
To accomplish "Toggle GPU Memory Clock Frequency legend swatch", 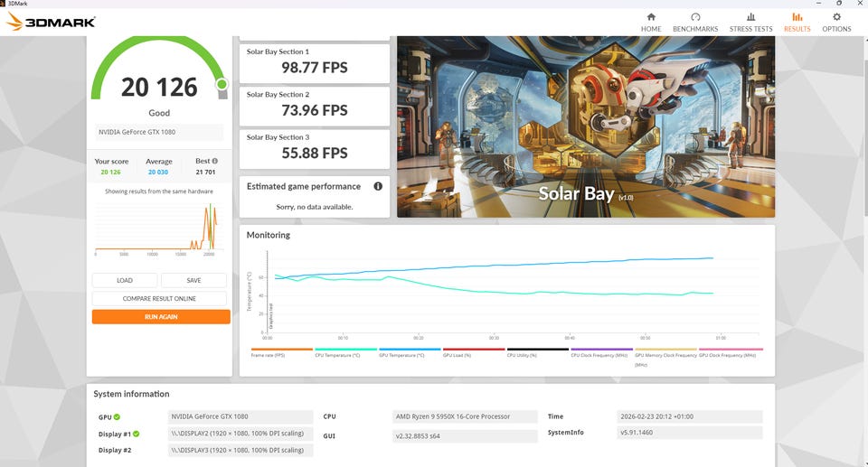I will click(666, 350).
